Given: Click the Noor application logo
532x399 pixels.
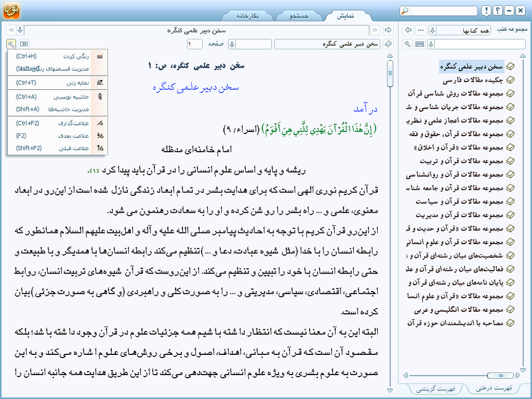Looking at the screenshot, I should pos(12,10).
